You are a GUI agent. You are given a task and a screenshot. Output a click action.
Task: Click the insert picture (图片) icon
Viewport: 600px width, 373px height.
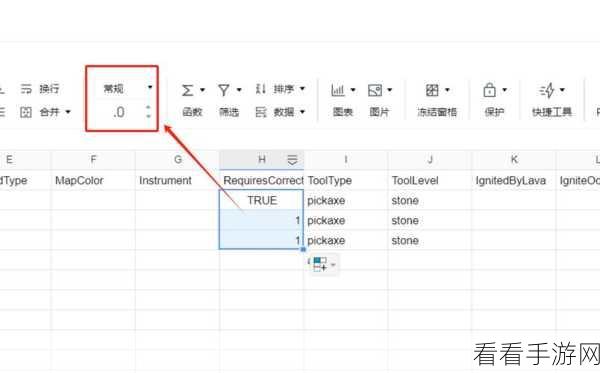tap(375, 90)
